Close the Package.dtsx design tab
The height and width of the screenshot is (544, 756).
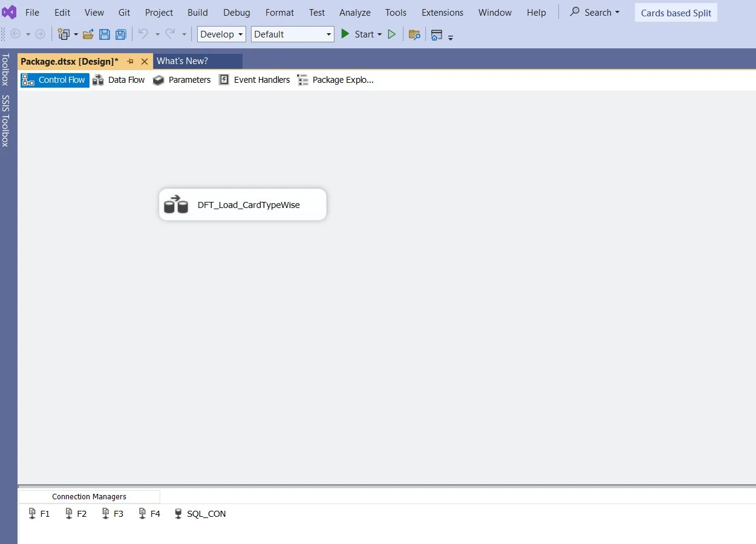(145, 62)
